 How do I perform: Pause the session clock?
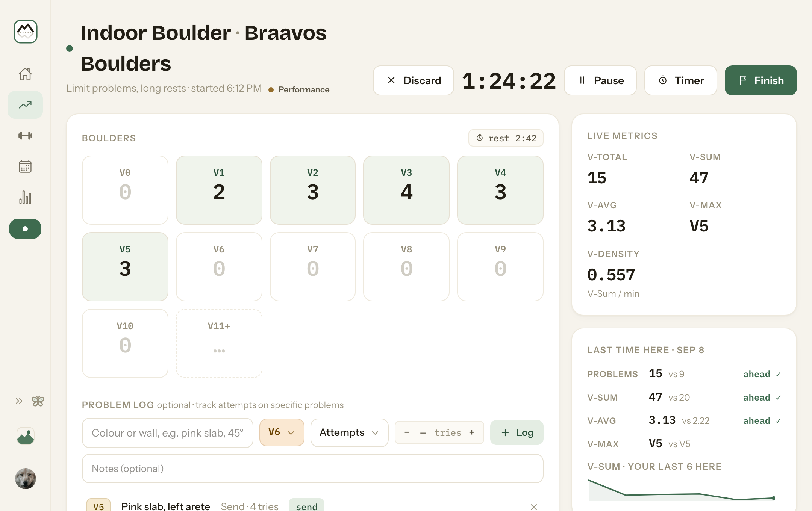click(x=600, y=80)
